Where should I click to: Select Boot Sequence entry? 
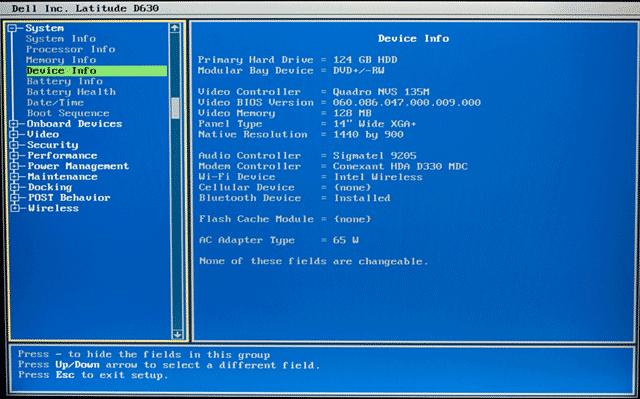(68, 113)
